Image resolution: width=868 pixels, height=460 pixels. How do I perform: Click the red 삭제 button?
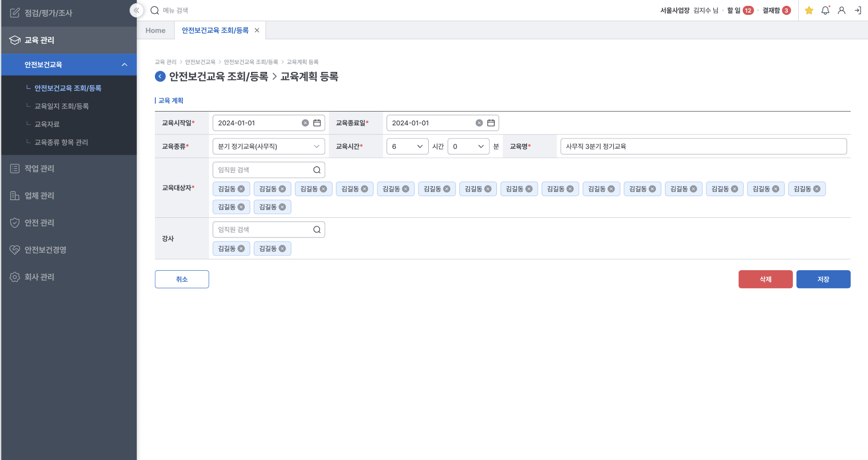[765, 279]
